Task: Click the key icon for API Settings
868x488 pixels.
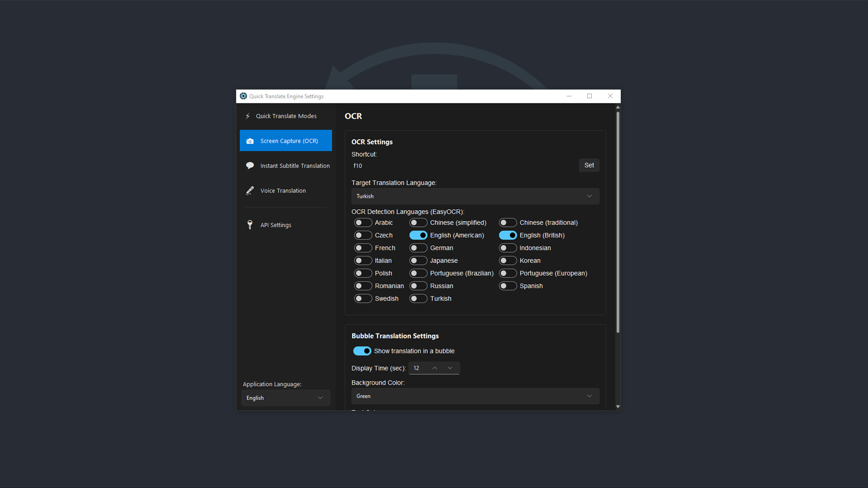Action: click(x=250, y=225)
